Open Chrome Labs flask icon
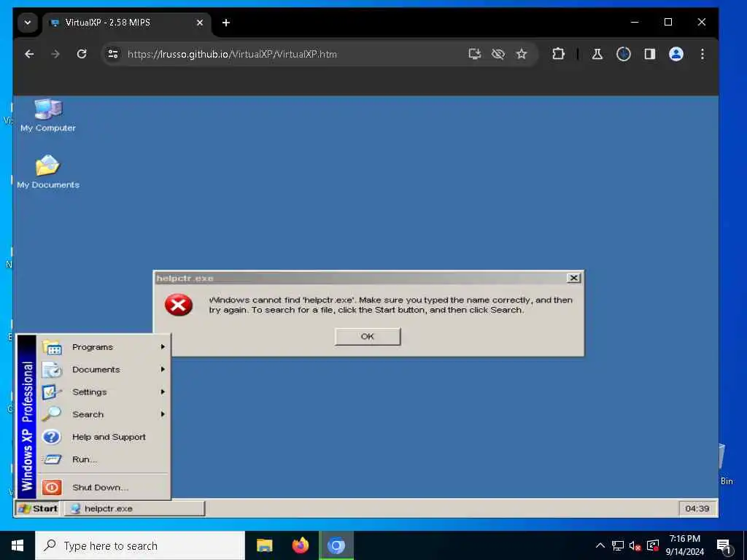This screenshot has height=560, width=747. pos(597,54)
